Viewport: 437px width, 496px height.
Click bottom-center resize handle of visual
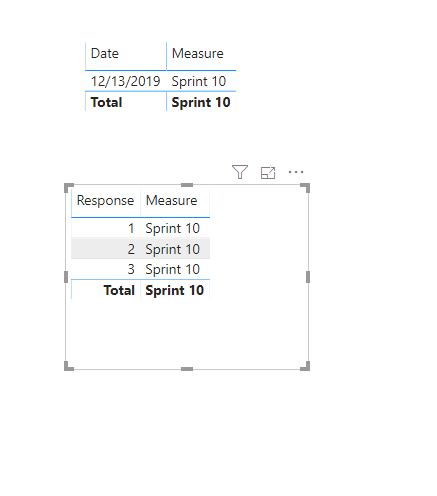pos(187,369)
